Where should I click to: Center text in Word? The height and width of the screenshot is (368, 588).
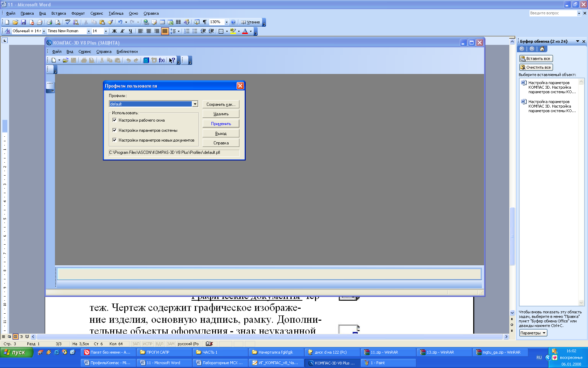point(149,31)
